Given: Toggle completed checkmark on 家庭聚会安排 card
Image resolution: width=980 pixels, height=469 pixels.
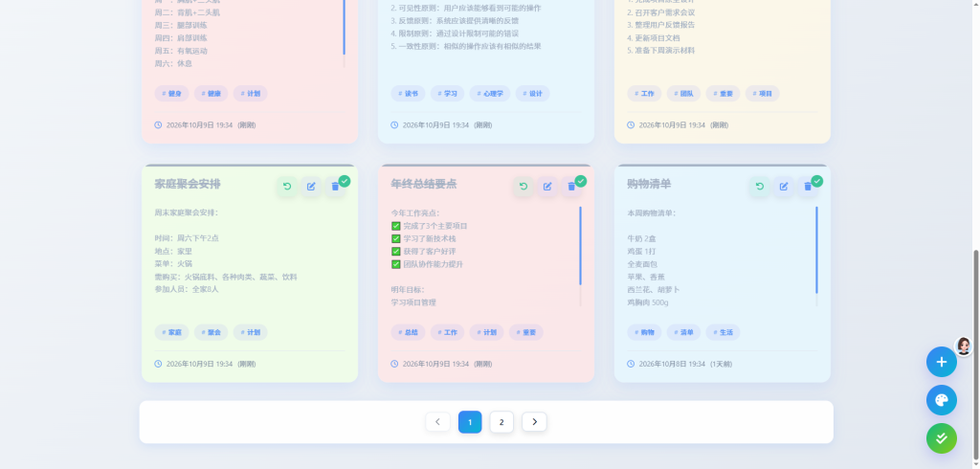Looking at the screenshot, I should tap(345, 181).
